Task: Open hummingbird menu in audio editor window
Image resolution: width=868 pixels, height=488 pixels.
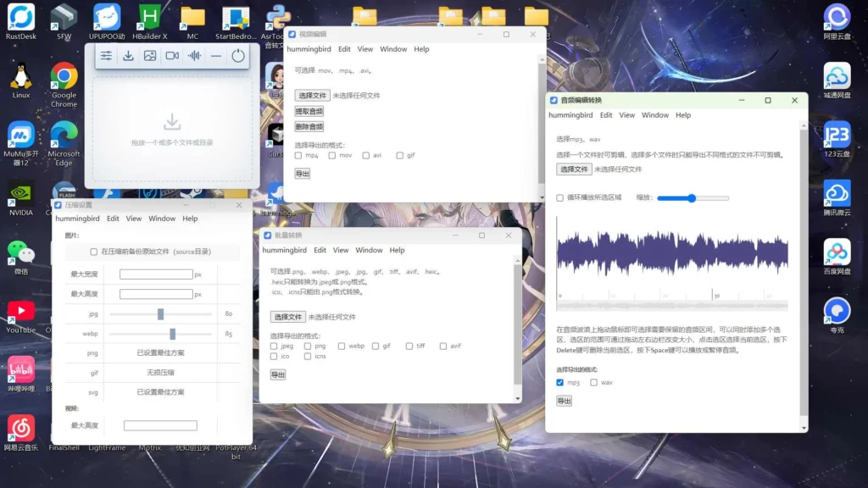Action: (x=570, y=115)
